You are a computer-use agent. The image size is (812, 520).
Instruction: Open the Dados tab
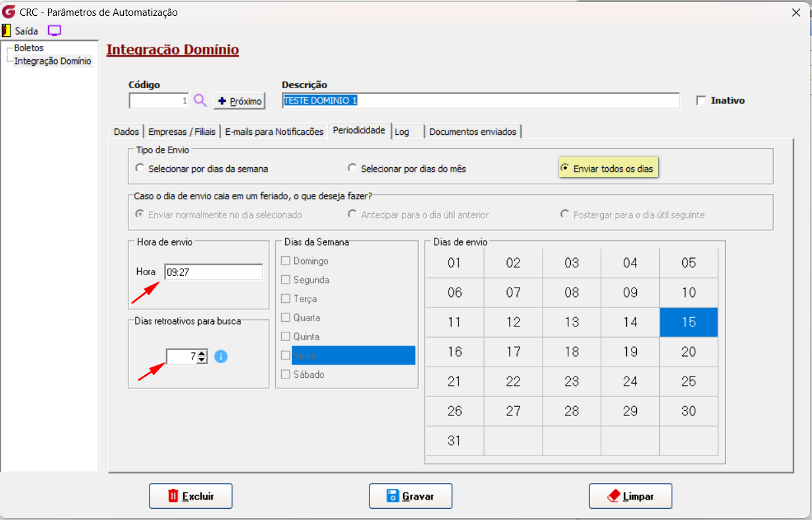tap(126, 132)
